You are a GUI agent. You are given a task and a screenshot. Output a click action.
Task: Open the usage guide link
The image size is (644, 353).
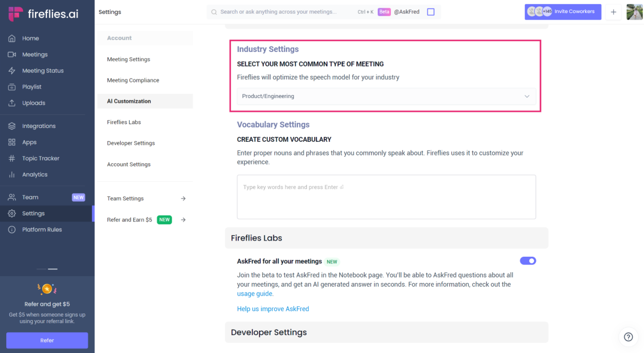click(x=255, y=294)
